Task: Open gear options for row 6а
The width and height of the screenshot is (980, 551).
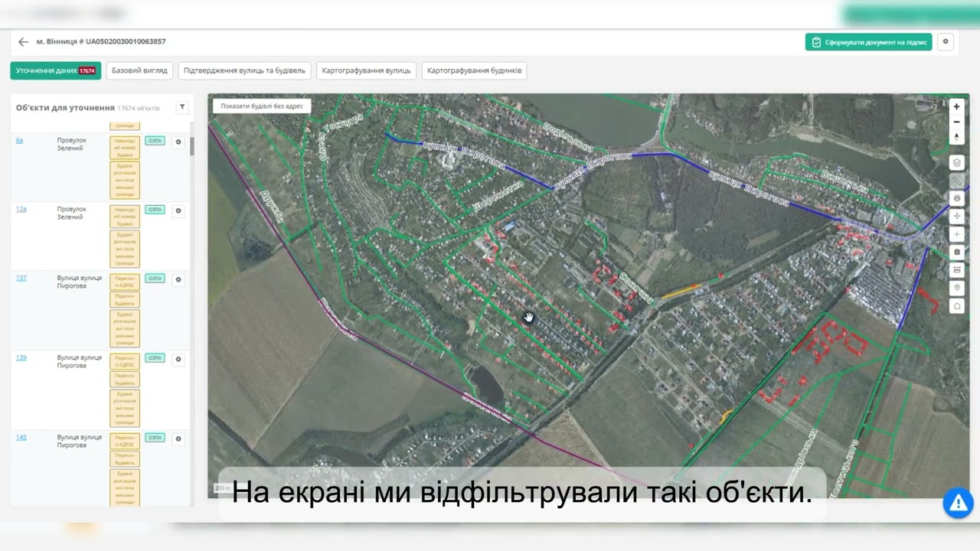Action: coord(178,142)
